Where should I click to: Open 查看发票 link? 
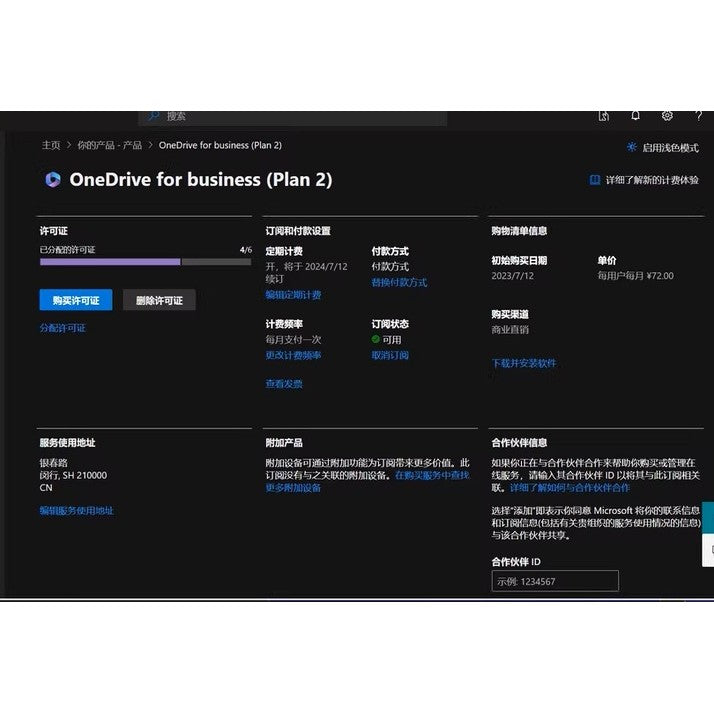click(284, 384)
